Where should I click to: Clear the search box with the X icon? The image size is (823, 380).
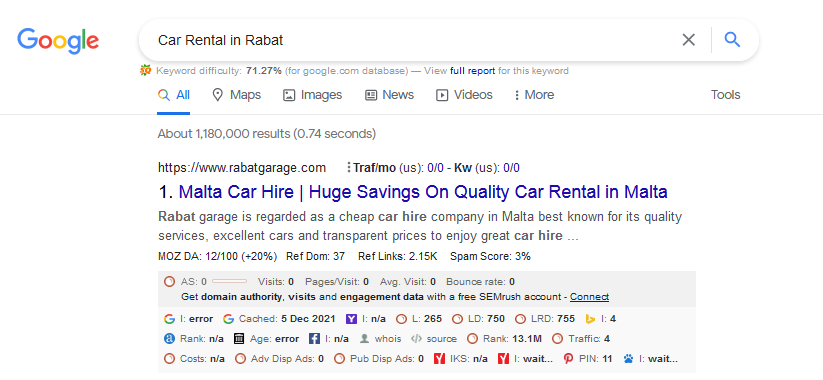click(x=688, y=40)
